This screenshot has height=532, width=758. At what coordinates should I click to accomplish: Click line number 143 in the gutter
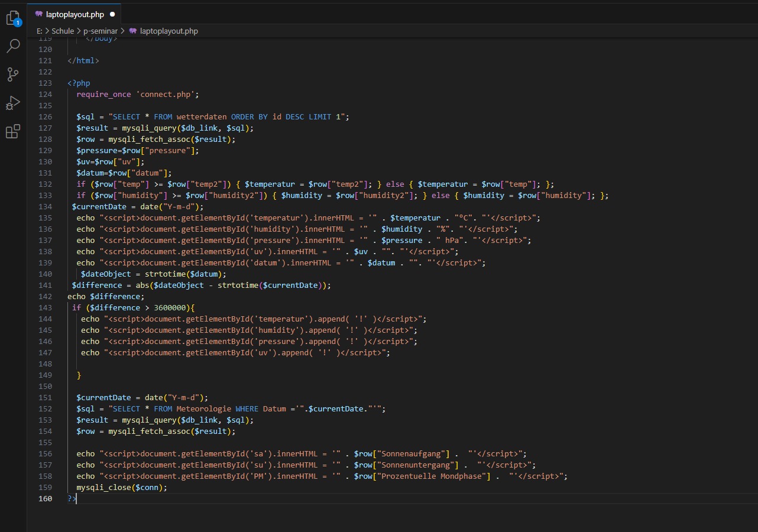point(45,307)
